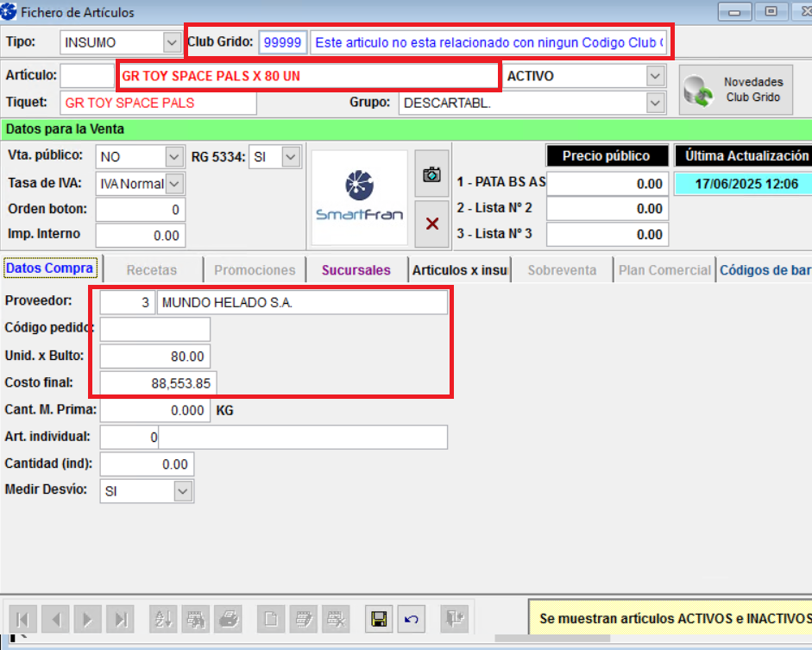The width and height of the screenshot is (812, 650).
Task: Open the Articulos x insumo tab
Action: click(x=461, y=270)
